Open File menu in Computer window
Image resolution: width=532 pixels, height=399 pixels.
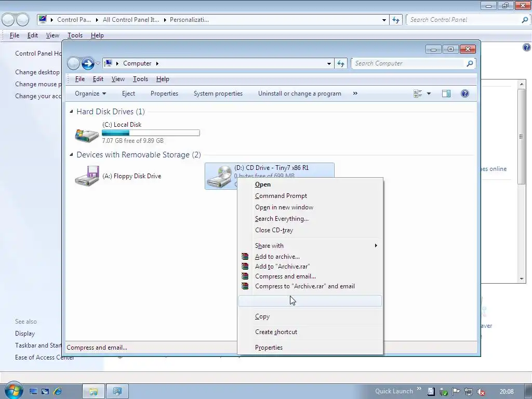click(x=79, y=79)
